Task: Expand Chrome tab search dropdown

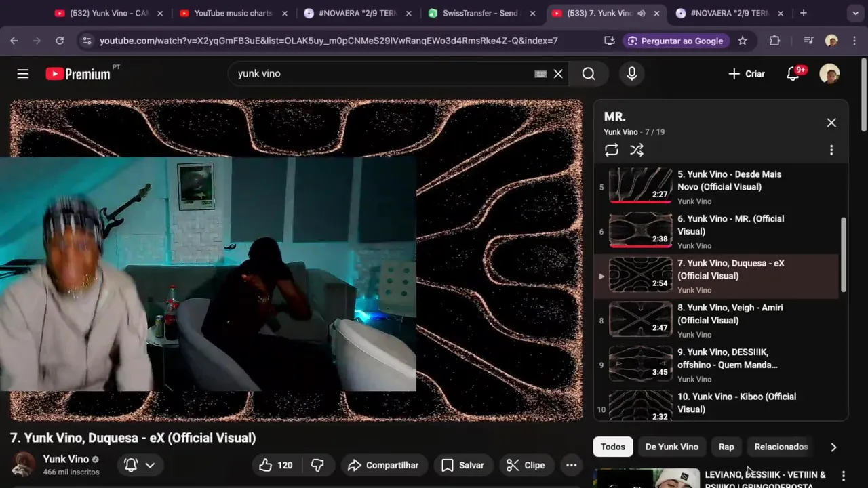Action: (855, 13)
